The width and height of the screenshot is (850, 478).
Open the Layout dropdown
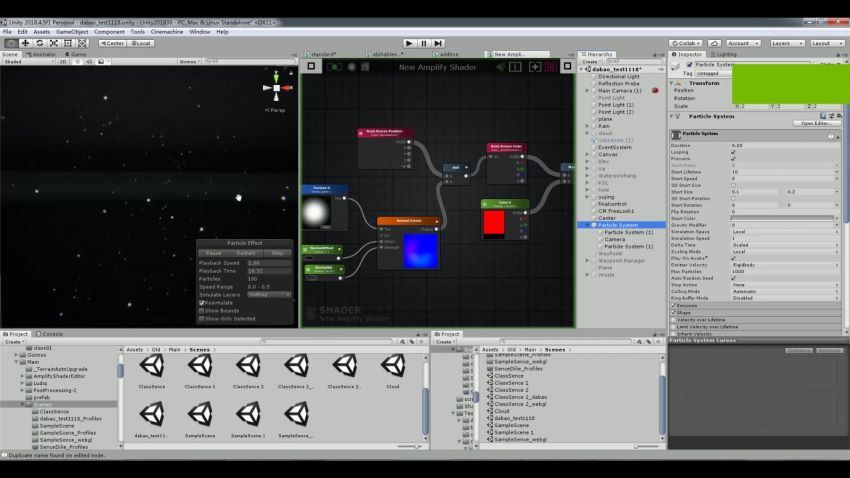pos(826,43)
